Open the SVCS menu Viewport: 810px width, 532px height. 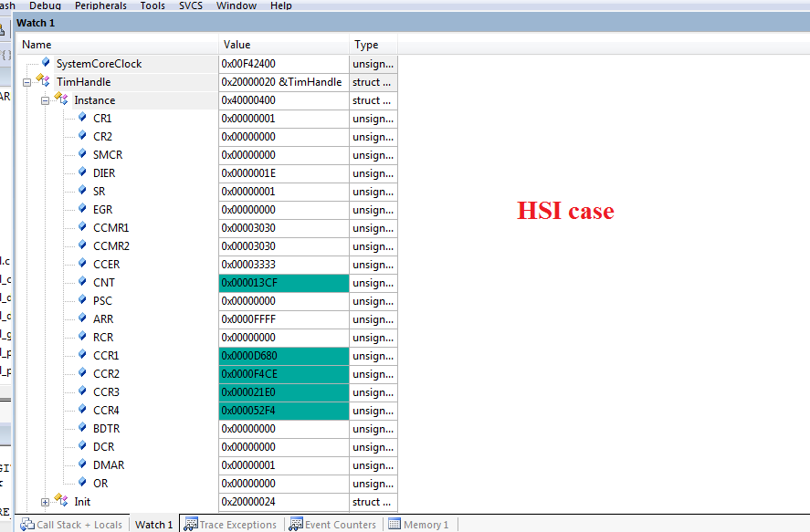pyautogui.click(x=191, y=5)
